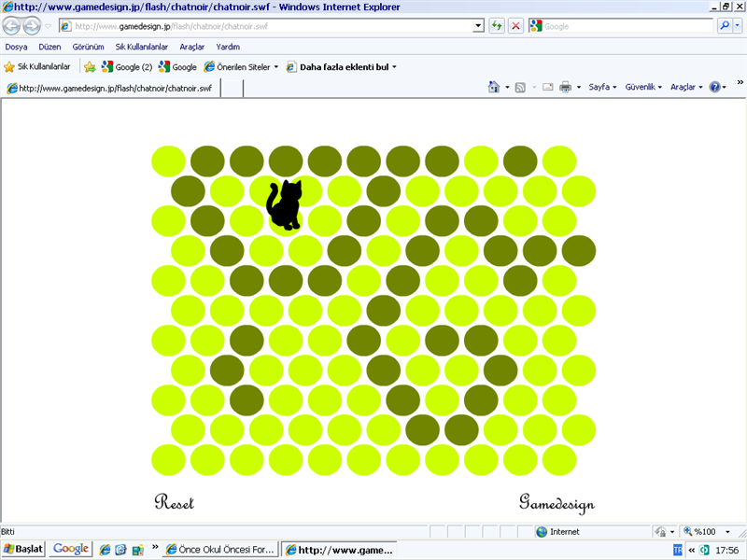Click the "Bitti" status bar text
Screen dimensions: 747x560
click(8, 531)
